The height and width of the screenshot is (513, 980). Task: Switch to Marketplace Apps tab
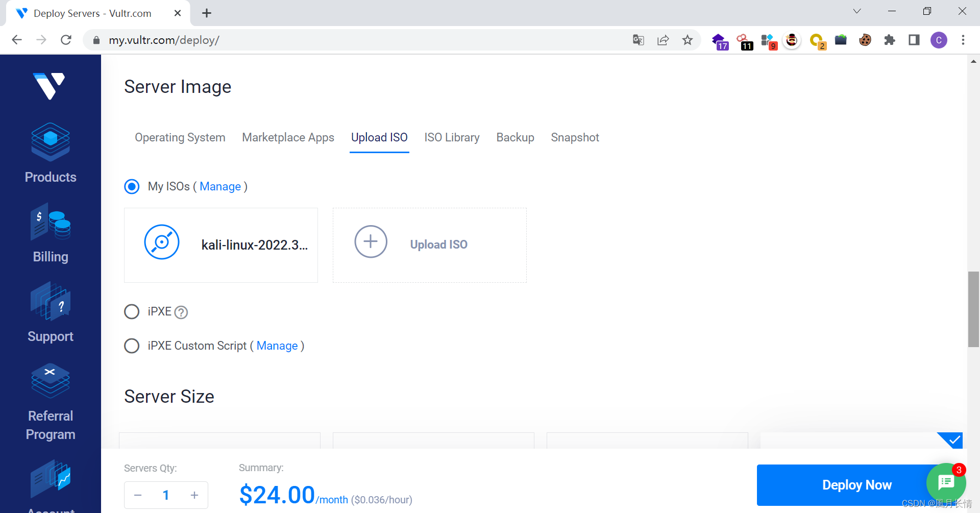(288, 137)
